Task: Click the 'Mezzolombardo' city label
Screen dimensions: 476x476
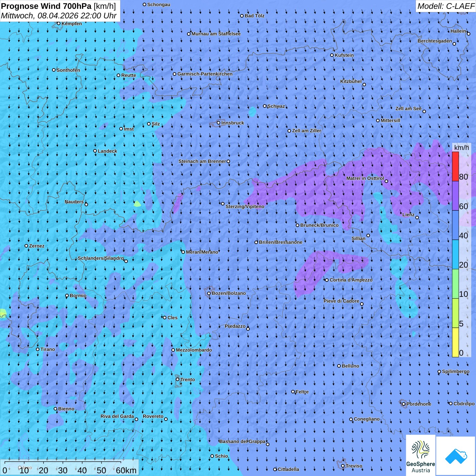Action: (194, 350)
